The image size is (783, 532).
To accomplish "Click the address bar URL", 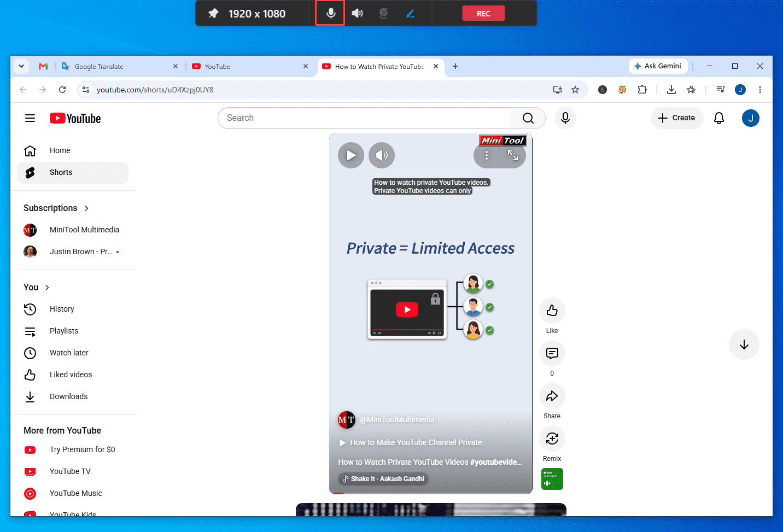I will click(155, 90).
